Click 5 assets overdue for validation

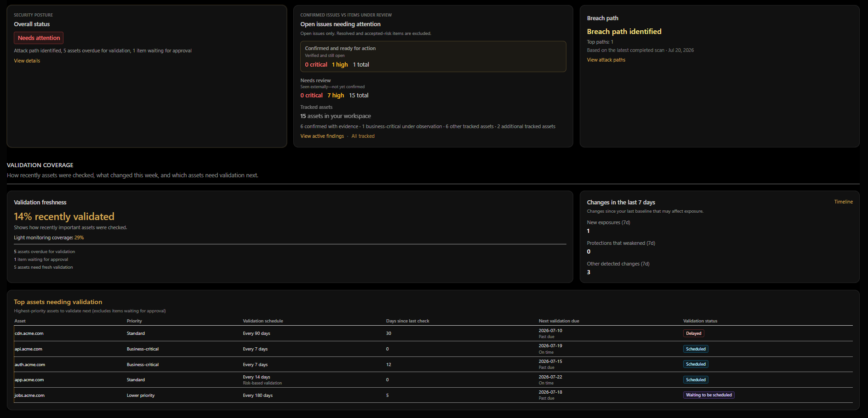[x=44, y=252]
